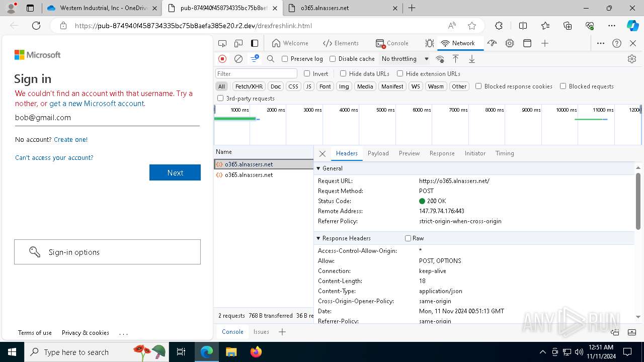Open Sign-in options
This screenshot has width=644, height=362.
click(107, 252)
